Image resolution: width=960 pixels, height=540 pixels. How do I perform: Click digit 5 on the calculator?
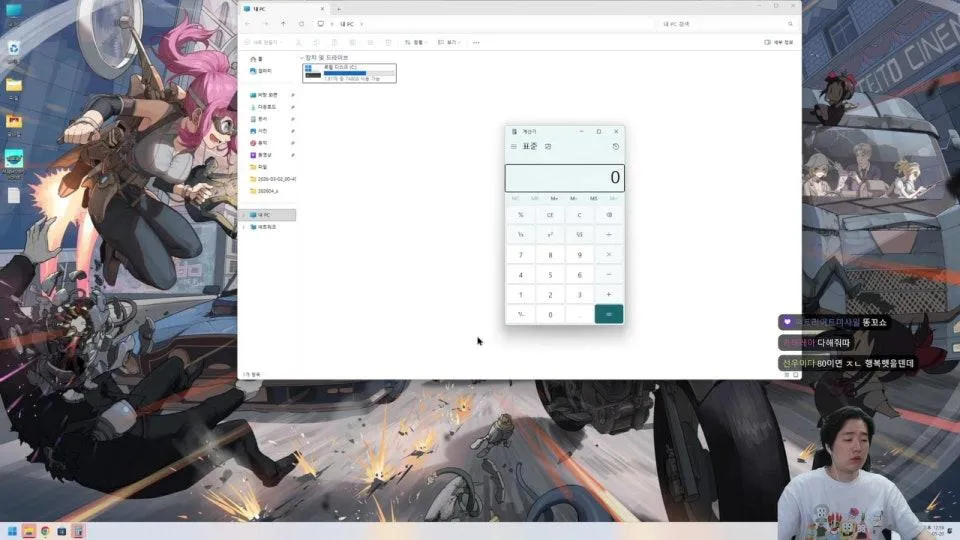tap(550, 274)
